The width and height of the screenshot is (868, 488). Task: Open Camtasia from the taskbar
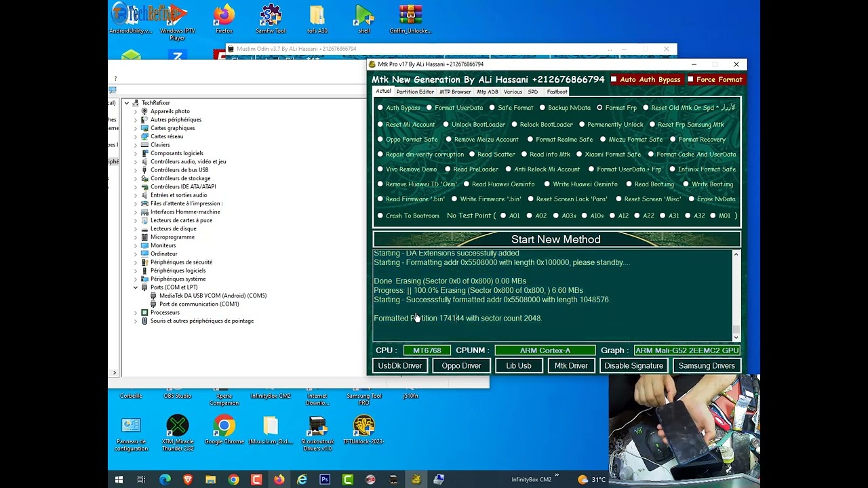point(348,480)
